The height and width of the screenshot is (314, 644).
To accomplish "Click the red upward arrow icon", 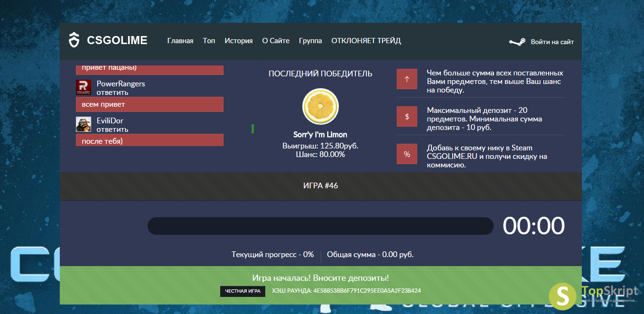I will tap(407, 79).
